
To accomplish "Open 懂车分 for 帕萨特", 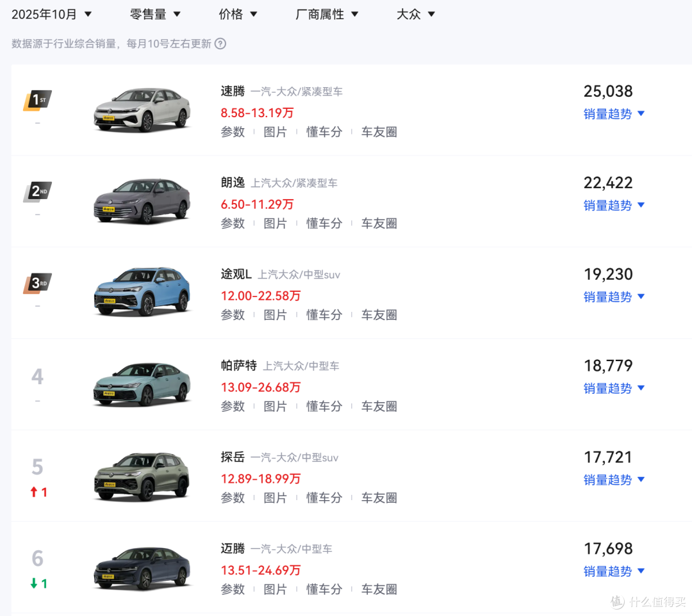I will (x=324, y=406).
